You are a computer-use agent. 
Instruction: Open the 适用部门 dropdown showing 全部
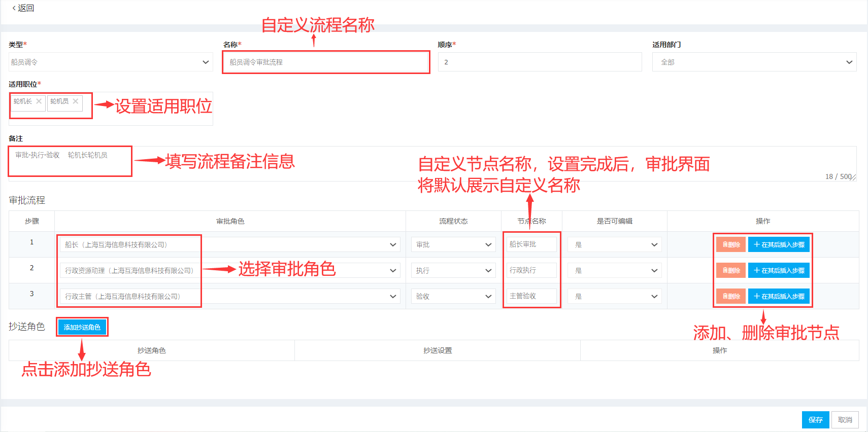754,62
